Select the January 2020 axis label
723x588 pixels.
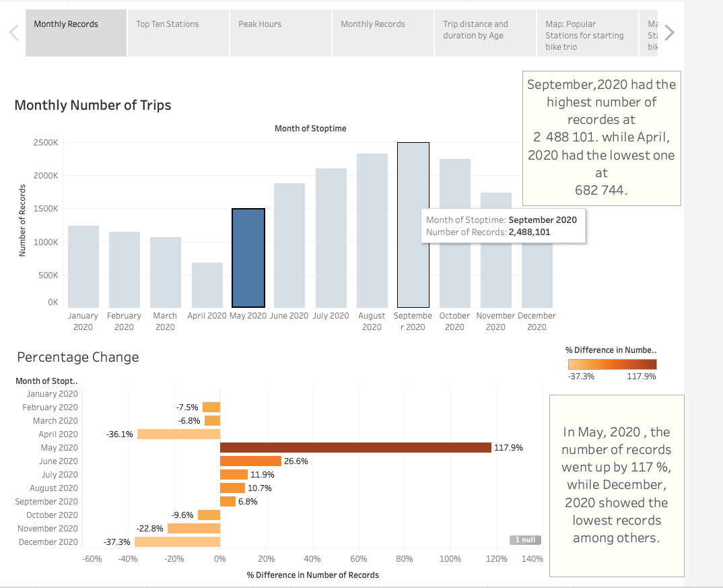(83, 320)
